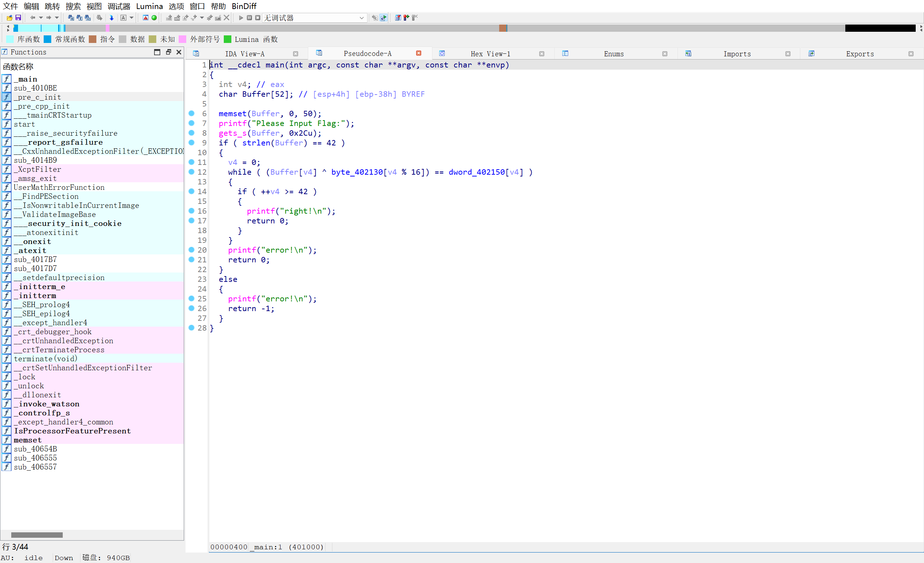Open the 文件 menu
Image resolution: width=924 pixels, height=563 pixels.
(x=10, y=6)
